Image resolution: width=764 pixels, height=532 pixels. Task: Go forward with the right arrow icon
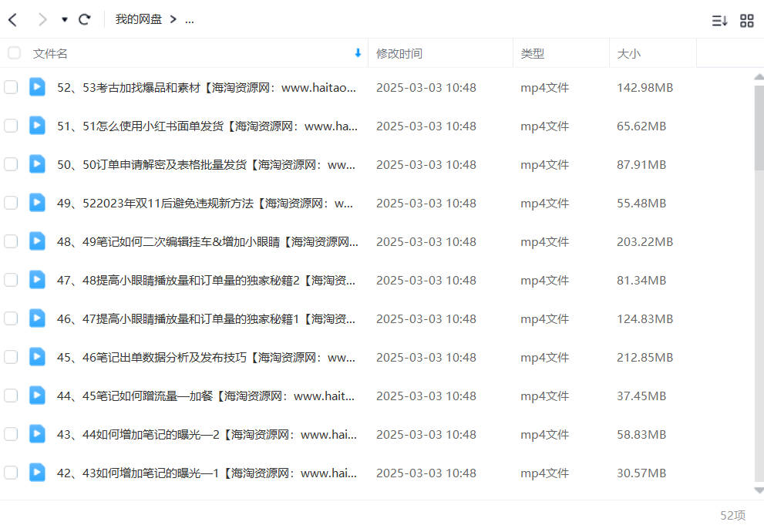43,19
